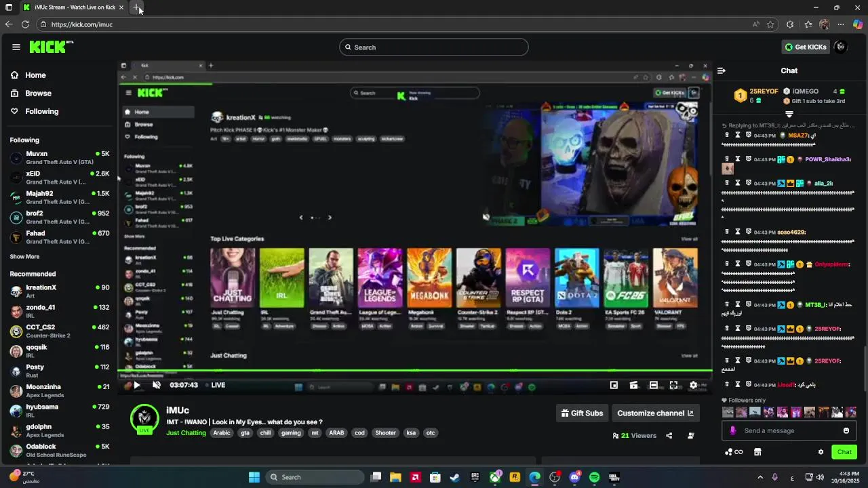Viewport: 868px width, 488px height.
Task: Open kreationX recommended channel
Action: pyautogui.click(x=60, y=291)
